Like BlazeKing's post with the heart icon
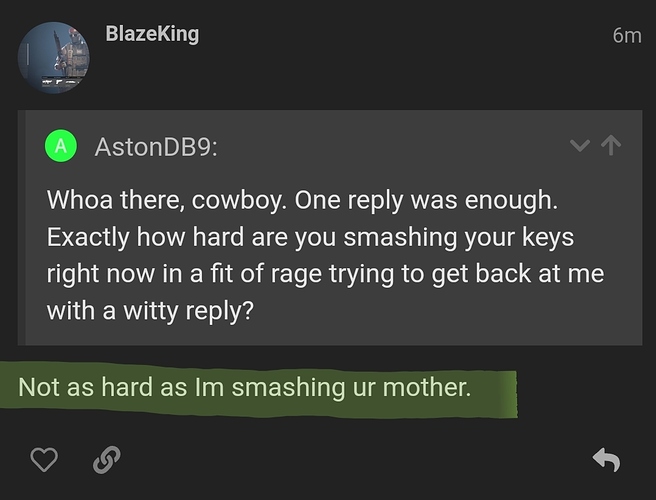This screenshot has height=500, width=656. [x=44, y=459]
